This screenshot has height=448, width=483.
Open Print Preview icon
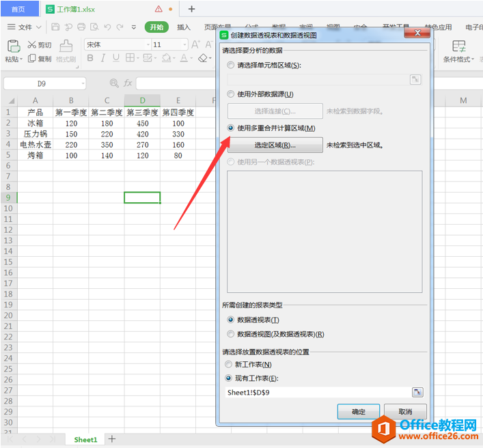(x=94, y=27)
